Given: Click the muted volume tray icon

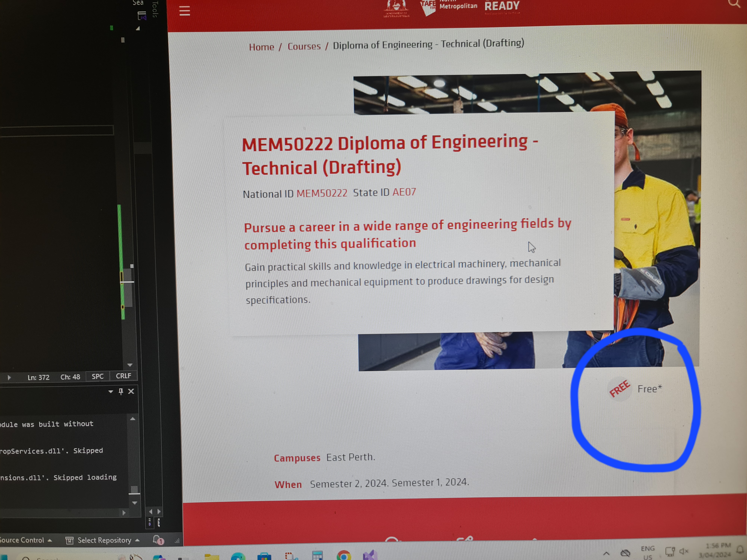Looking at the screenshot, I should coord(684,551).
